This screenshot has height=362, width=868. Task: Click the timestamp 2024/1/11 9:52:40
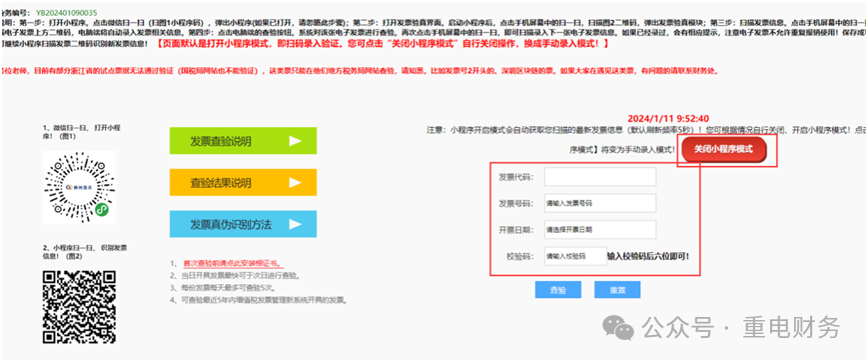tap(668, 119)
